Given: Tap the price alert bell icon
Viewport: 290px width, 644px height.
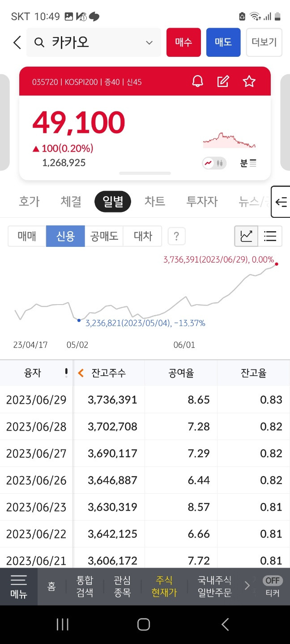Looking at the screenshot, I should (x=197, y=81).
